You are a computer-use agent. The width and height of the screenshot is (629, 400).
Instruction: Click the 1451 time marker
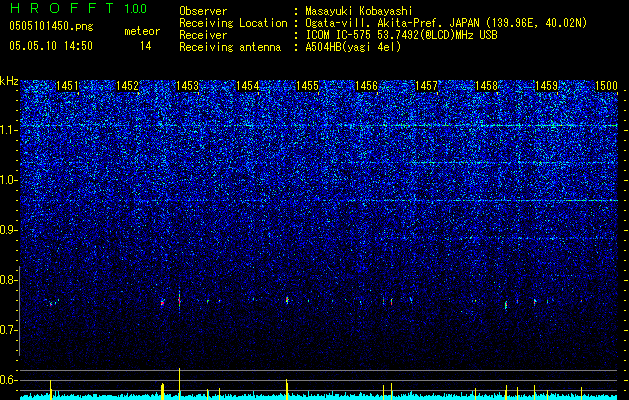(67, 85)
